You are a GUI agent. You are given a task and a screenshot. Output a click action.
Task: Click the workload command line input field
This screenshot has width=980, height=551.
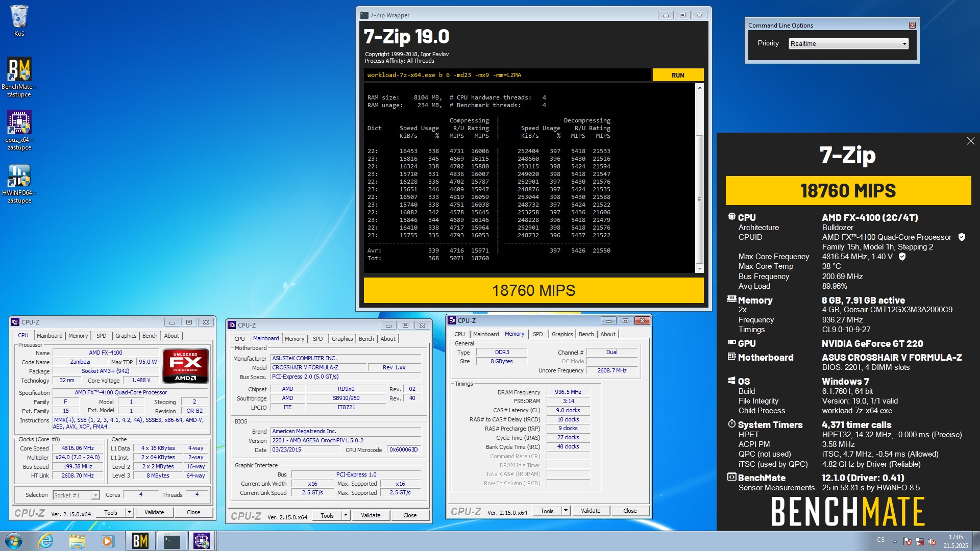coord(507,75)
